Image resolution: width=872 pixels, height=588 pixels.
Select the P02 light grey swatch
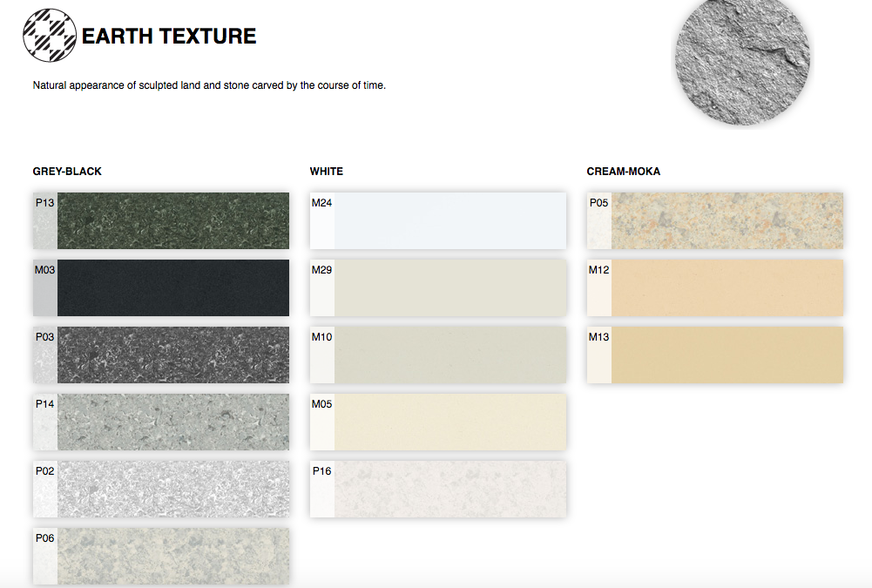tap(160, 489)
